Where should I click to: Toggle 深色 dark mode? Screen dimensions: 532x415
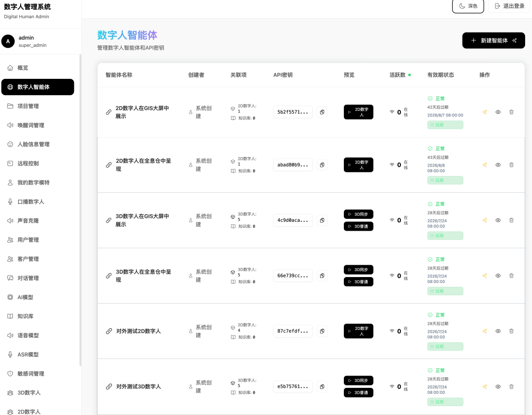(468, 6)
